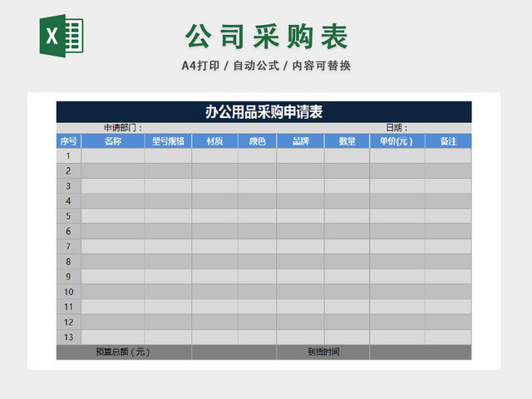Select the 数量 column header
This screenshot has width=532, height=399.
(347, 141)
